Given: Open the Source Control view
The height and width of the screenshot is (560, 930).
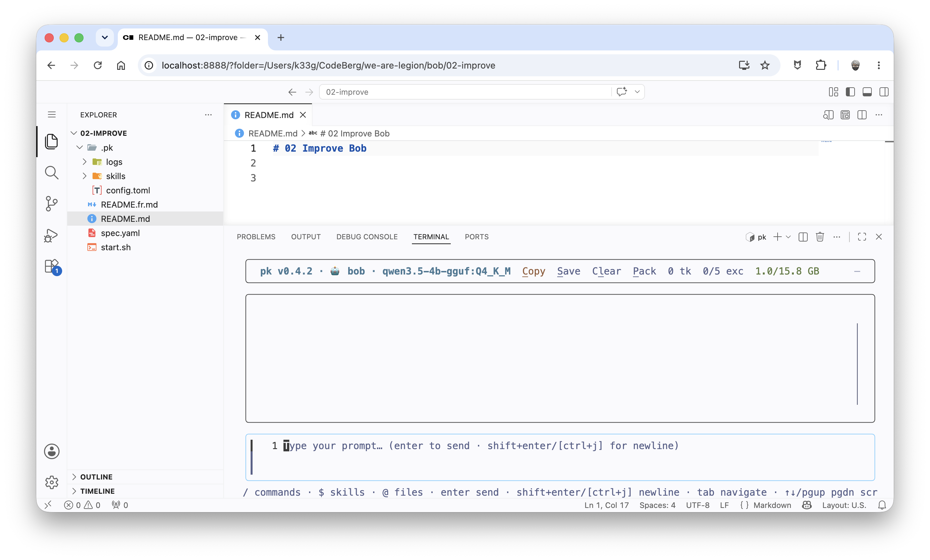Looking at the screenshot, I should 51,204.
